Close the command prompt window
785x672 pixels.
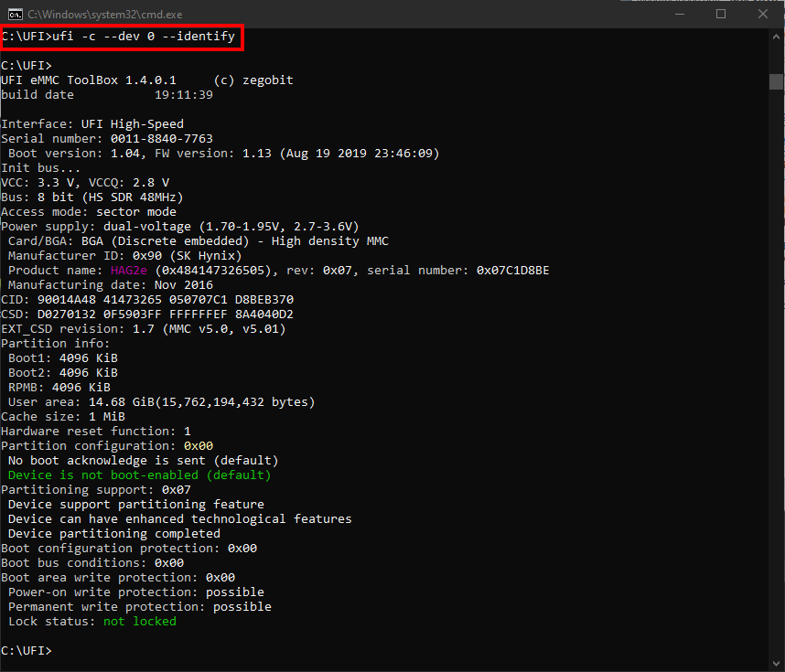point(762,15)
